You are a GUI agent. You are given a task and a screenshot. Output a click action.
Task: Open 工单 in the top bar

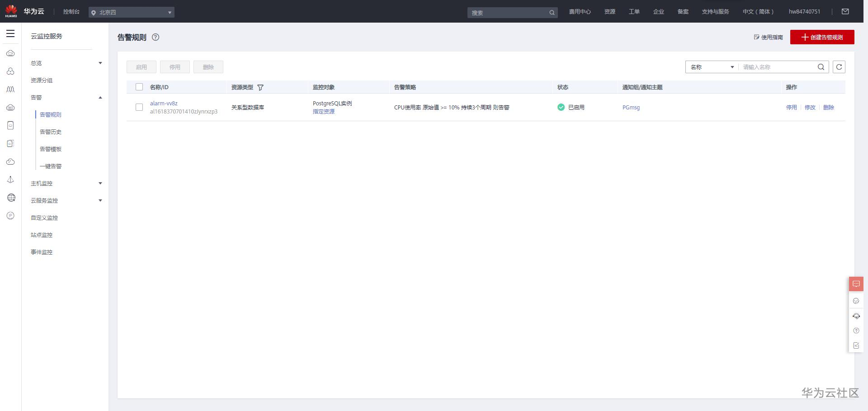click(634, 12)
